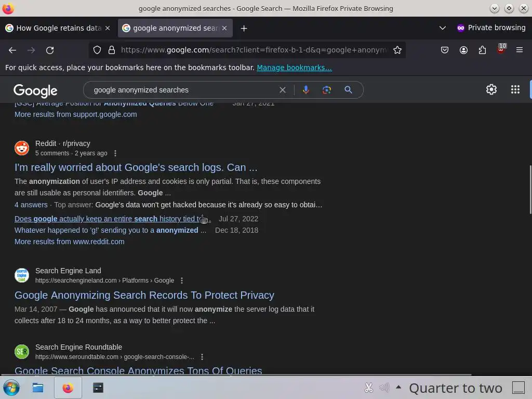Click the scissors clipboard tray icon
Image resolution: width=532 pixels, height=399 pixels.
[369, 388]
